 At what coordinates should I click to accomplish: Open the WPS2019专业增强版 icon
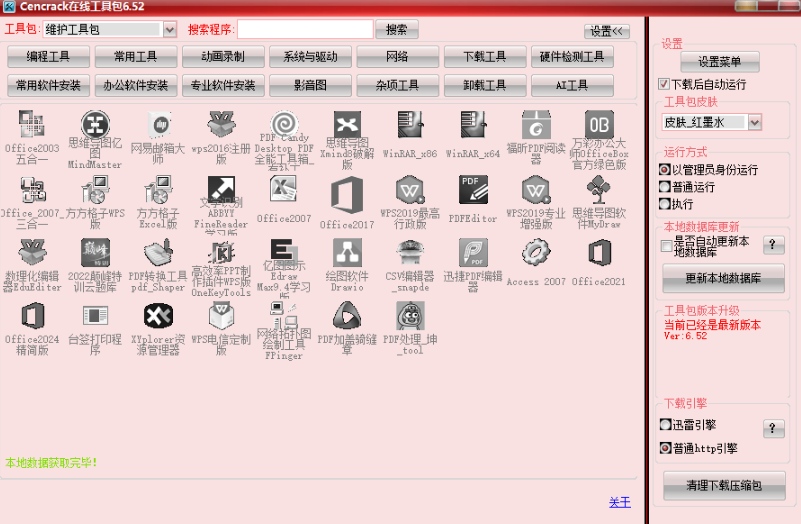click(536, 190)
